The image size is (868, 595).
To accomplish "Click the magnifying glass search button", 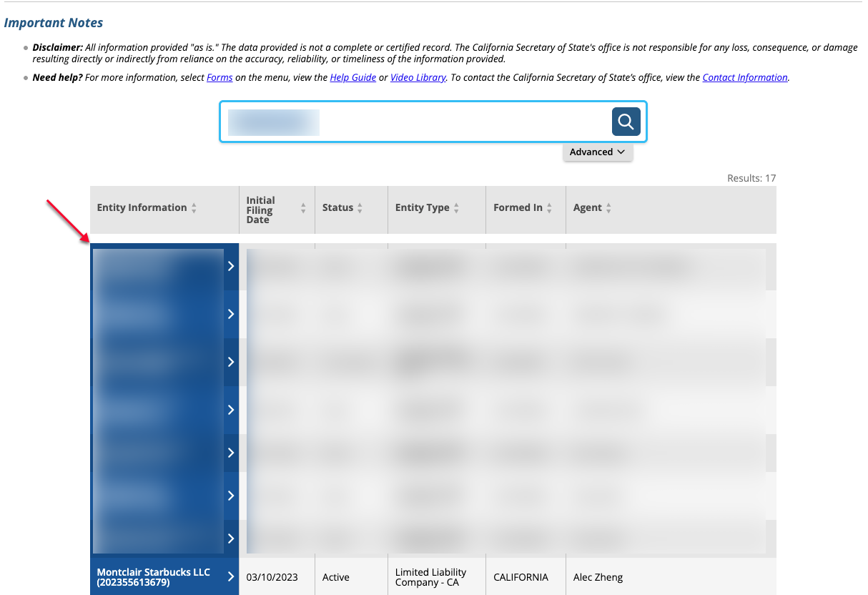I will pos(626,122).
